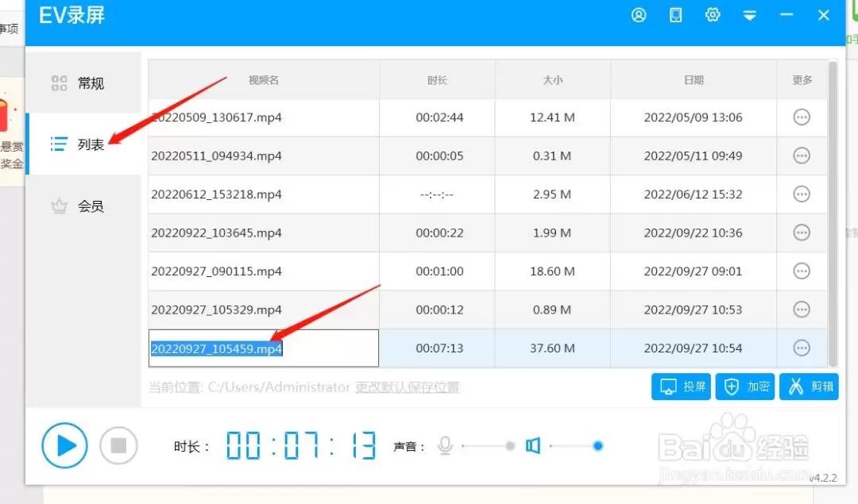
Task: Sort by 日期 column header
Action: coord(694,80)
